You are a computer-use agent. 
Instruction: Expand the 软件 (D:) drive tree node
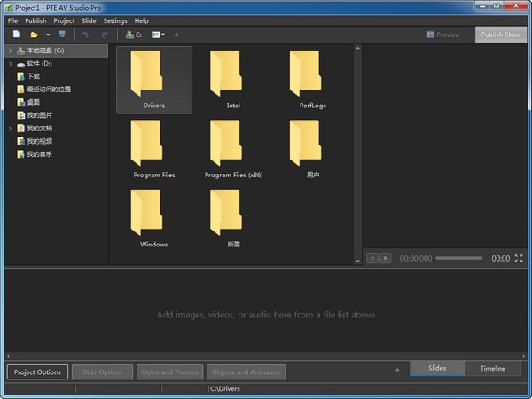coord(10,64)
